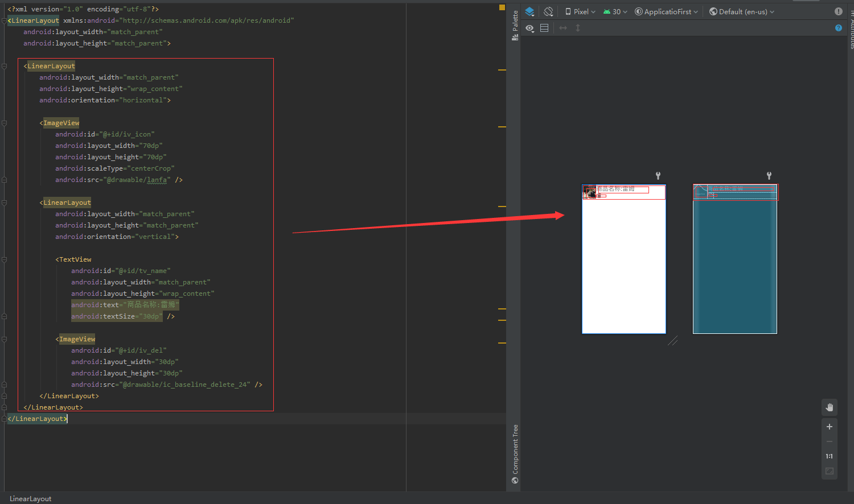This screenshot has width=854, height=504.
Task: Click the zoom to fit screen icon
Action: click(830, 471)
